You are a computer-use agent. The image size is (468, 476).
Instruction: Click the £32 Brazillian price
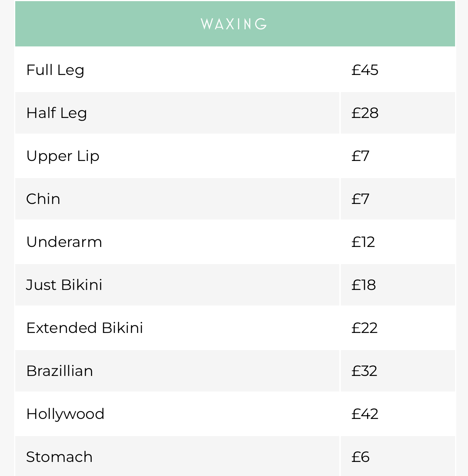pyautogui.click(x=364, y=371)
